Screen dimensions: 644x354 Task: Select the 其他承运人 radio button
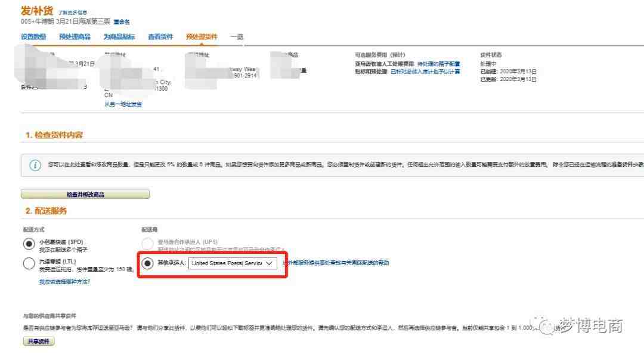147,263
